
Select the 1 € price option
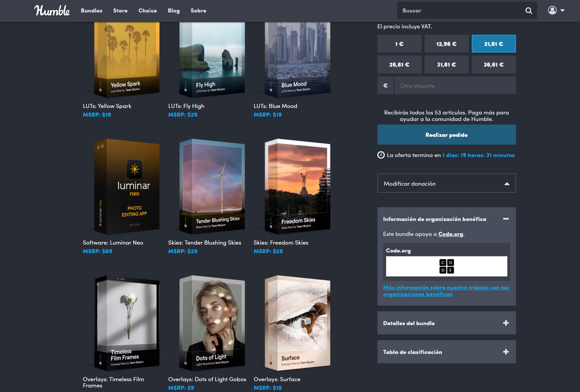399,44
